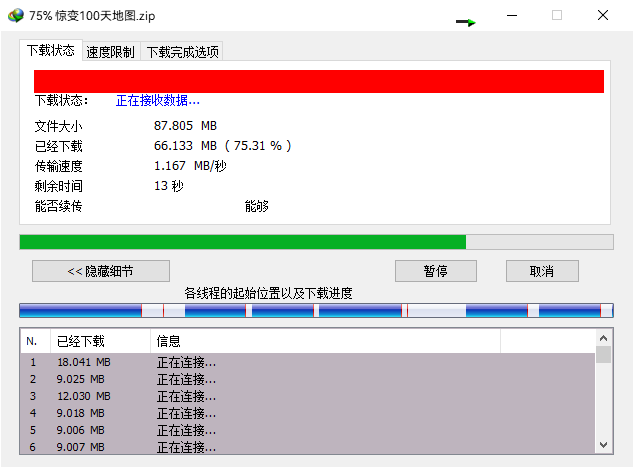Viewport: 634px width, 467px height.
Task: Open the 速度限制 tab
Action: (x=110, y=52)
